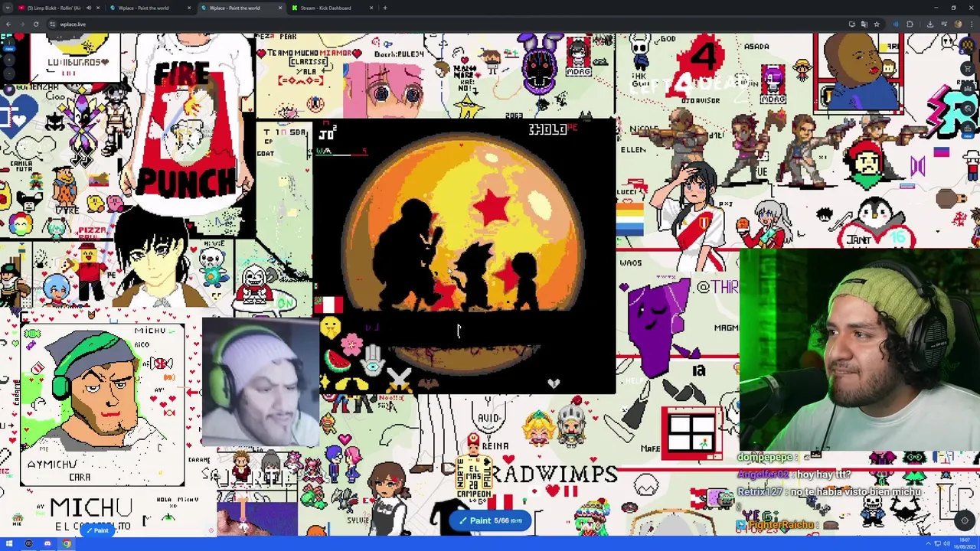Click the Wplace info button at top left

coord(9,42)
